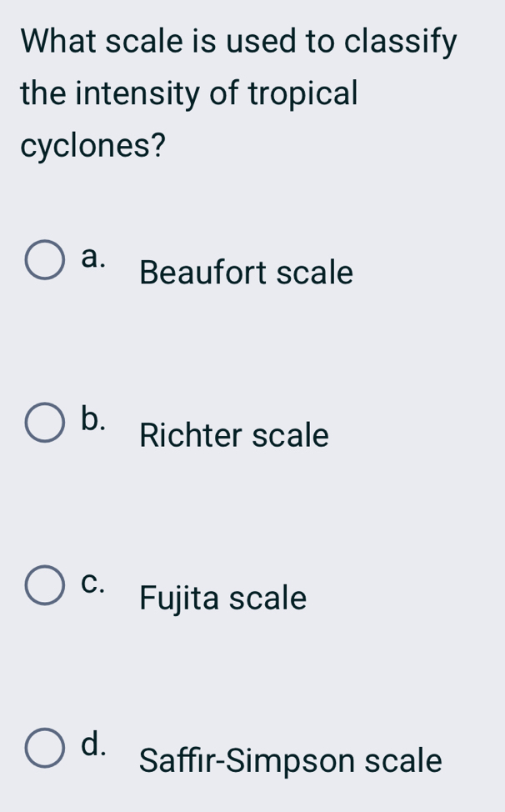Click the text 'Saffir-Simpson scale'
Viewport: 505px width, 812px height.
(289, 761)
